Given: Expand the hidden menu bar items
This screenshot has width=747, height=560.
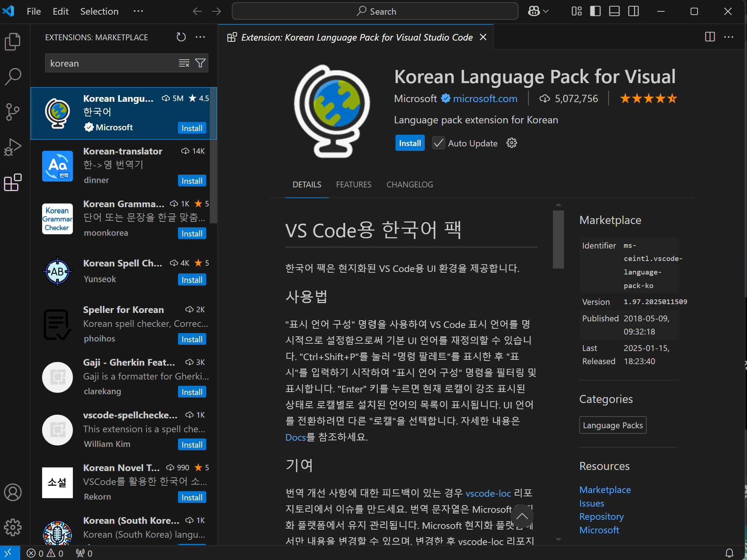Looking at the screenshot, I should click(x=138, y=11).
